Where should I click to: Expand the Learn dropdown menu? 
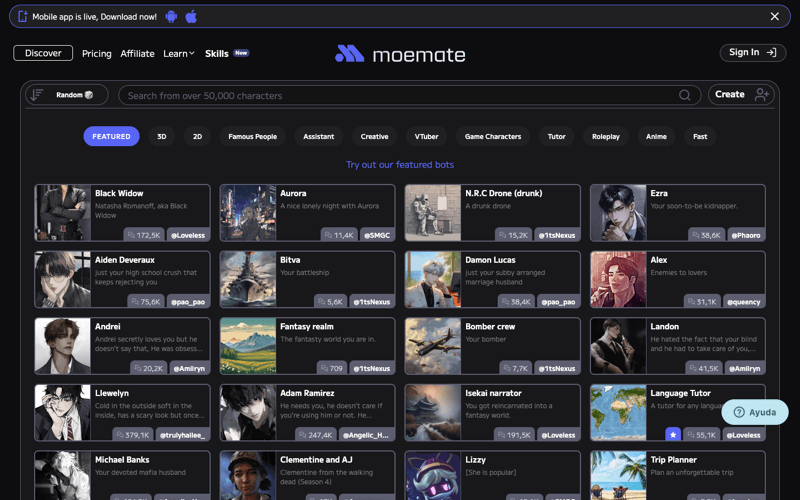[179, 54]
